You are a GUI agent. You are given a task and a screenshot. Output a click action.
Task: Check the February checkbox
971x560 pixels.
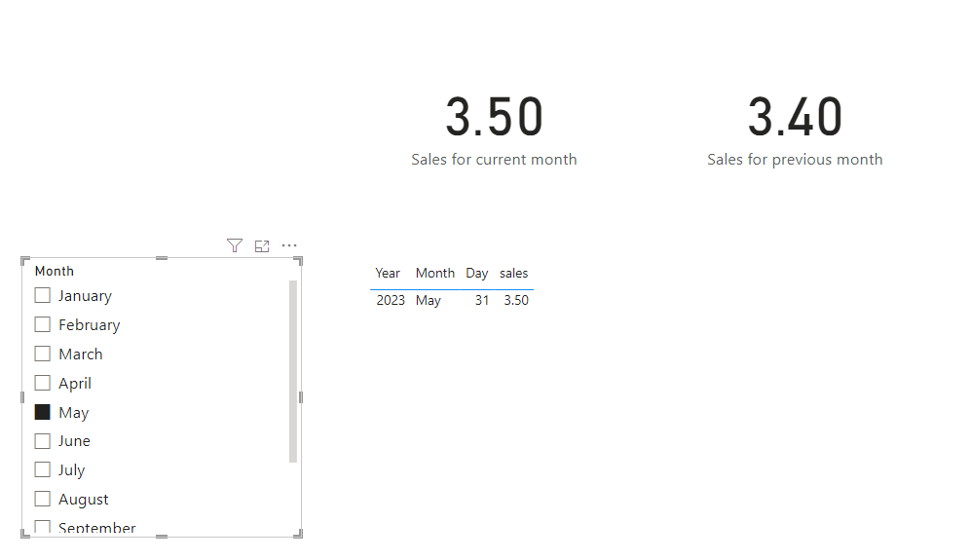[42, 324]
